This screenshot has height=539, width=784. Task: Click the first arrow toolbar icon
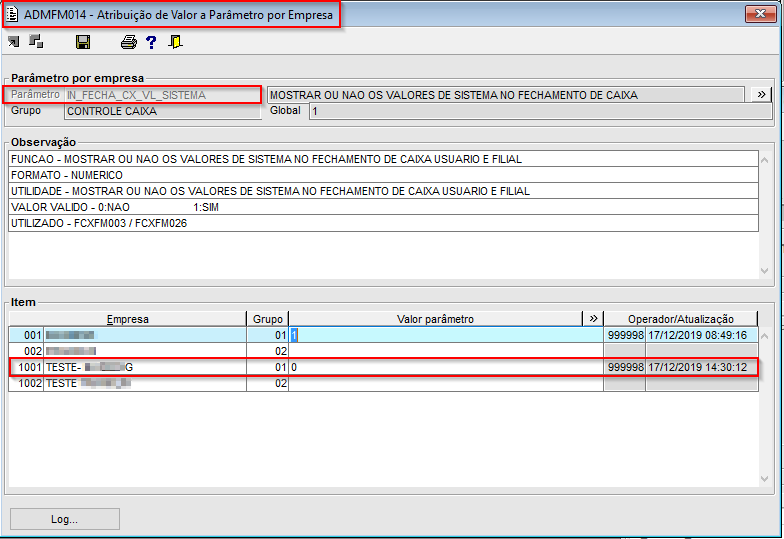coord(14,42)
